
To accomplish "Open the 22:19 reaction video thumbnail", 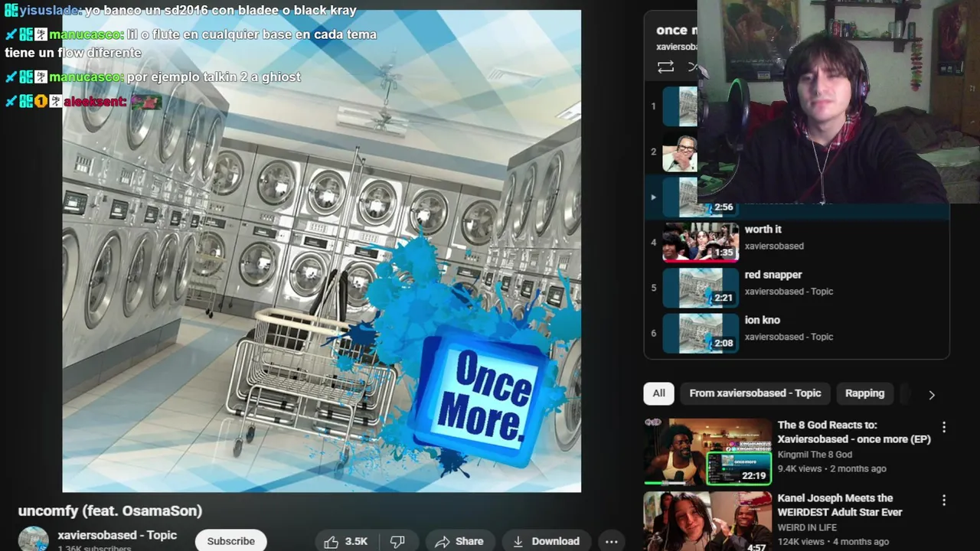I will (708, 452).
